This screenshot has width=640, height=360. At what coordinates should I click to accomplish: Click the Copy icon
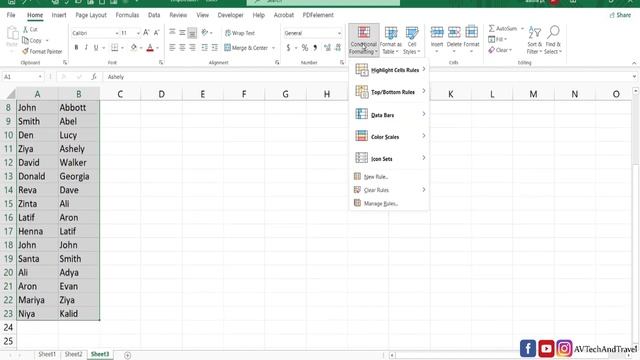coord(25,40)
